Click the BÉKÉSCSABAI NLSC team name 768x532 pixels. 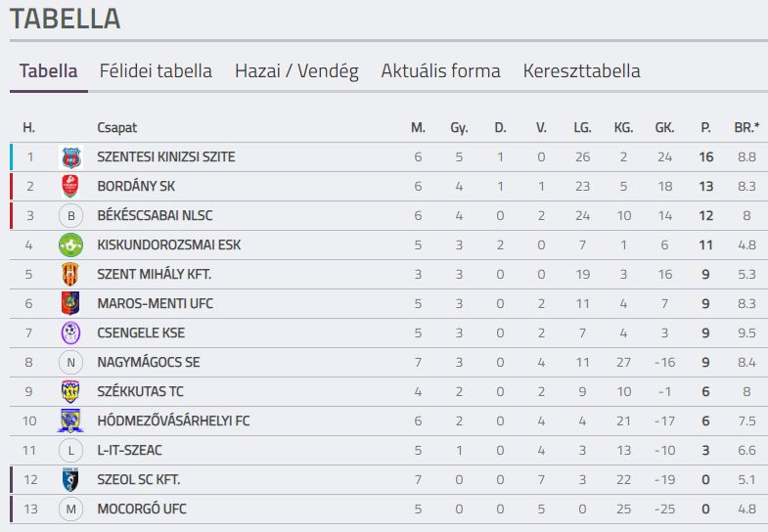pyautogui.click(x=155, y=215)
